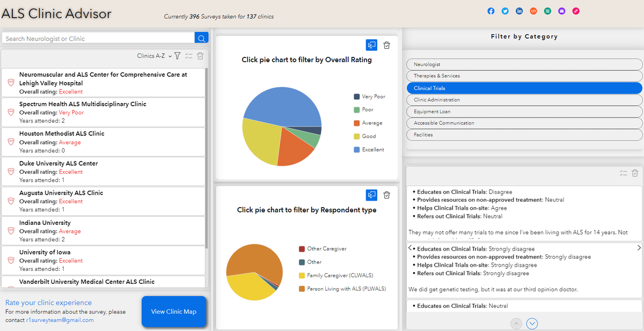Choose Clinic Administration category

pos(524,100)
